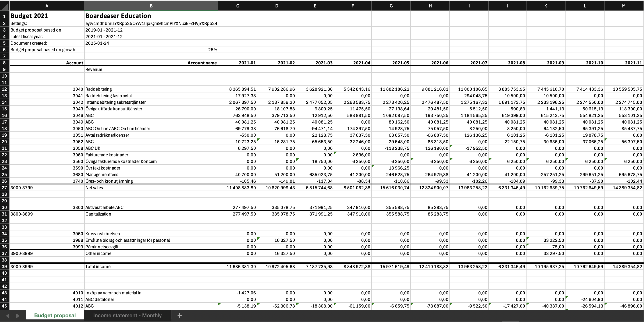
Task: Go to previous sheet arrow
Action: (x=7, y=315)
